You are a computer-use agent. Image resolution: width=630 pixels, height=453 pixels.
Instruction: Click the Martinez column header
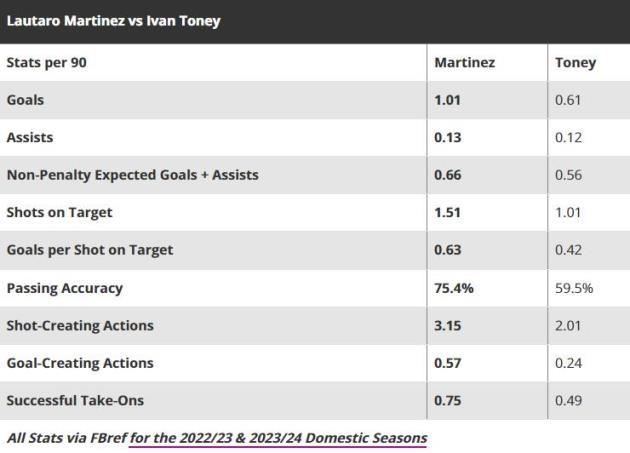(464, 62)
